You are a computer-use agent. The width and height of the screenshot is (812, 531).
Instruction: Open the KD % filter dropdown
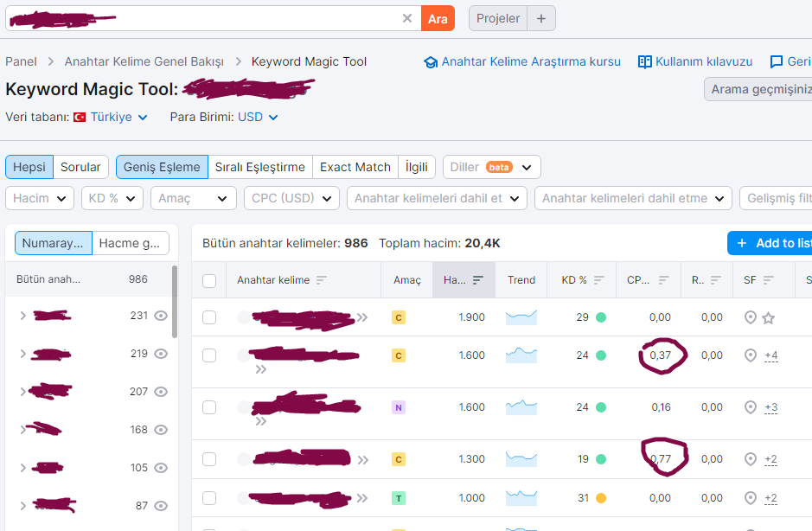tap(112, 198)
